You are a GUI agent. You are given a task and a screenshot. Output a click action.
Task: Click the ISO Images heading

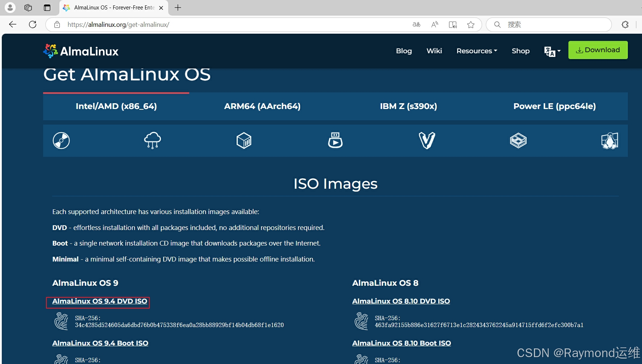point(335,184)
